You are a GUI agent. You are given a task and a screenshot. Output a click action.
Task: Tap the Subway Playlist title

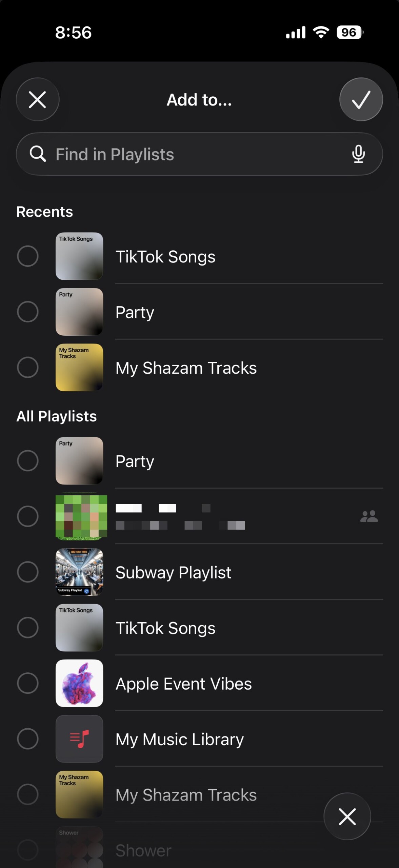173,572
